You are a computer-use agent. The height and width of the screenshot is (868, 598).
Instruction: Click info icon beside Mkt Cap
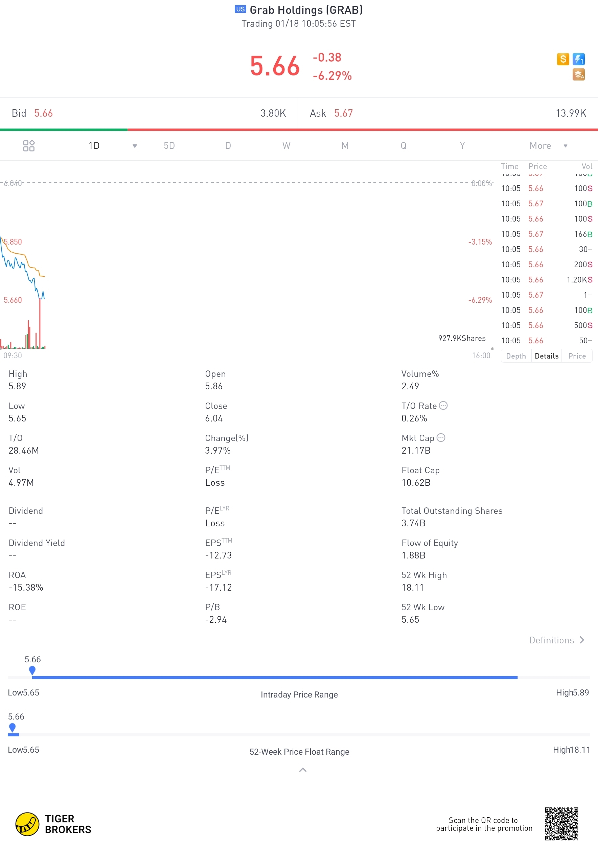pyautogui.click(x=441, y=438)
